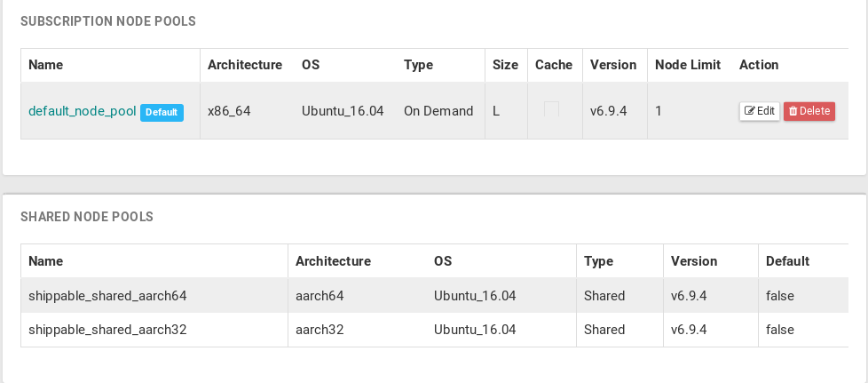The image size is (868, 383).
Task: Click the Default column header in shared pools
Action: pos(787,261)
